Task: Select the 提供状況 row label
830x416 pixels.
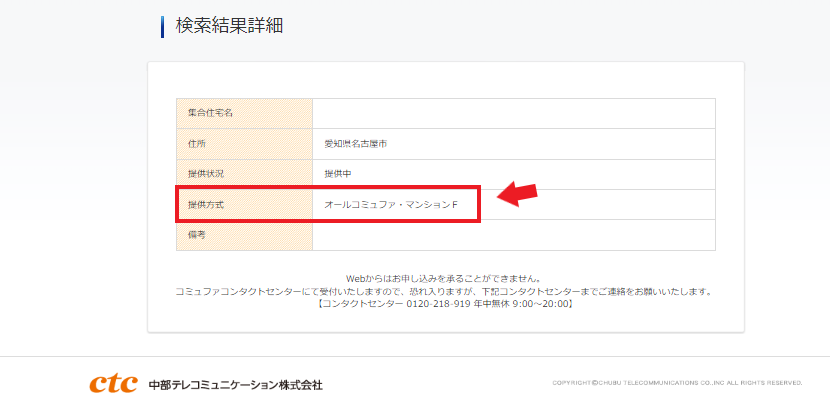Action: point(206,174)
